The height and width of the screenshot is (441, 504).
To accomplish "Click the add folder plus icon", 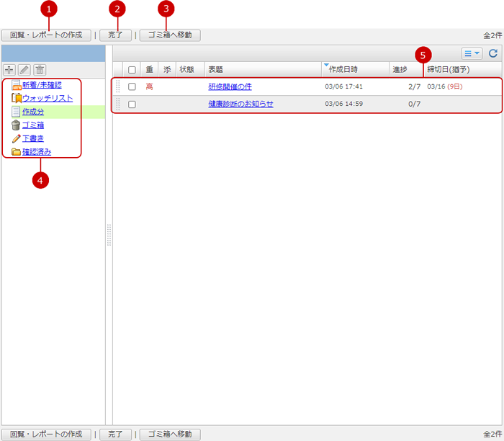I will point(9,70).
